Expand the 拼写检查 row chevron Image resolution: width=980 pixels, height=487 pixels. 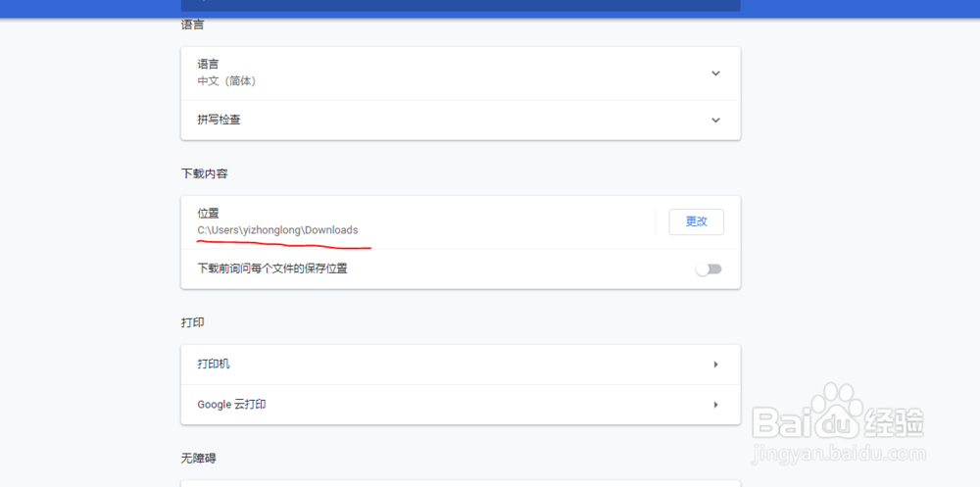tap(715, 121)
